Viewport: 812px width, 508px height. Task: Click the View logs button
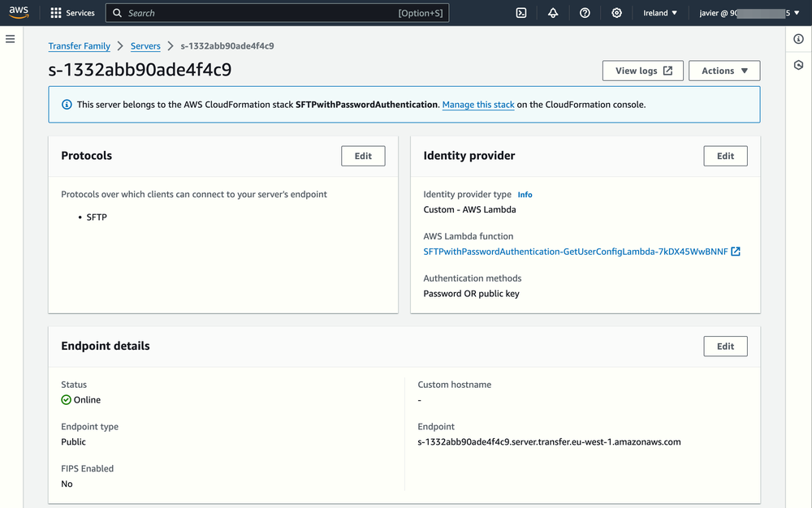click(x=642, y=71)
